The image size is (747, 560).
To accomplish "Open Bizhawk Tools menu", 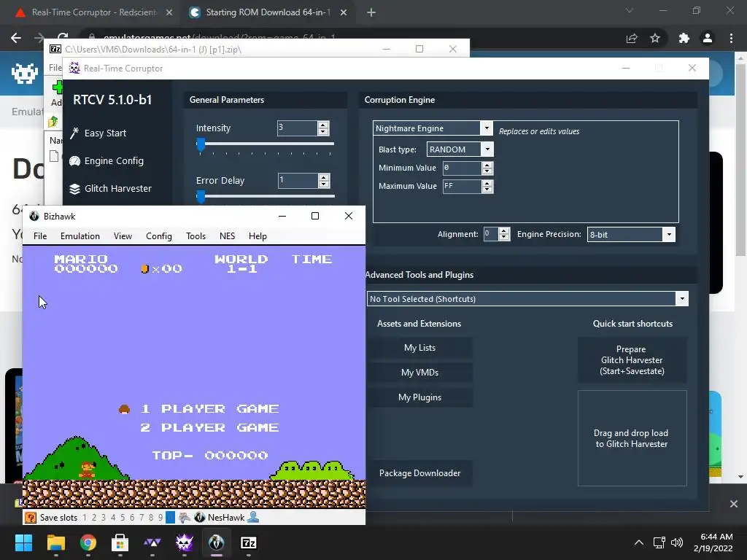I will point(196,236).
